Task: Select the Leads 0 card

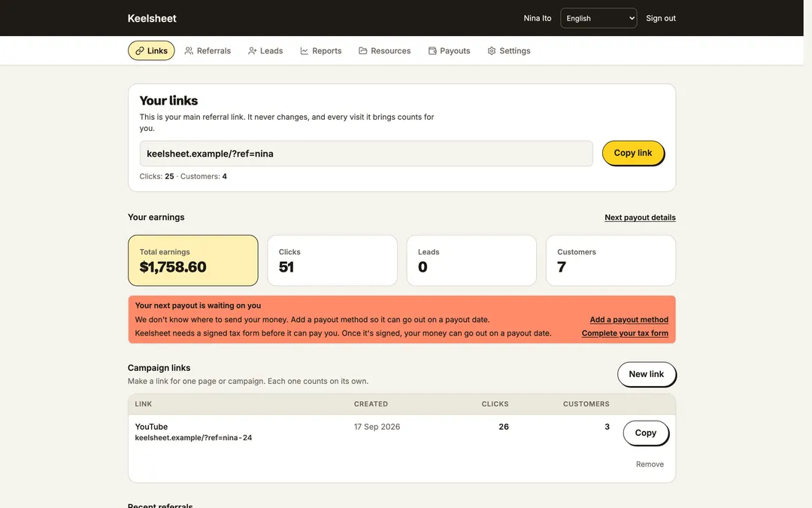Action: (471, 260)
